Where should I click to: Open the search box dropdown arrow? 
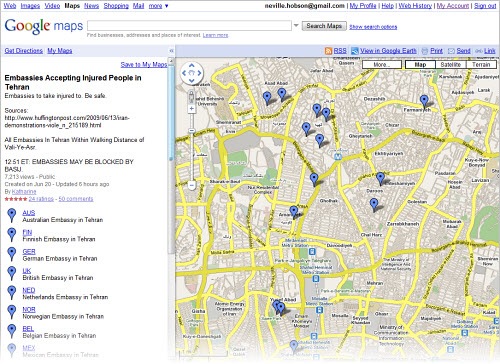pos(296,25)
